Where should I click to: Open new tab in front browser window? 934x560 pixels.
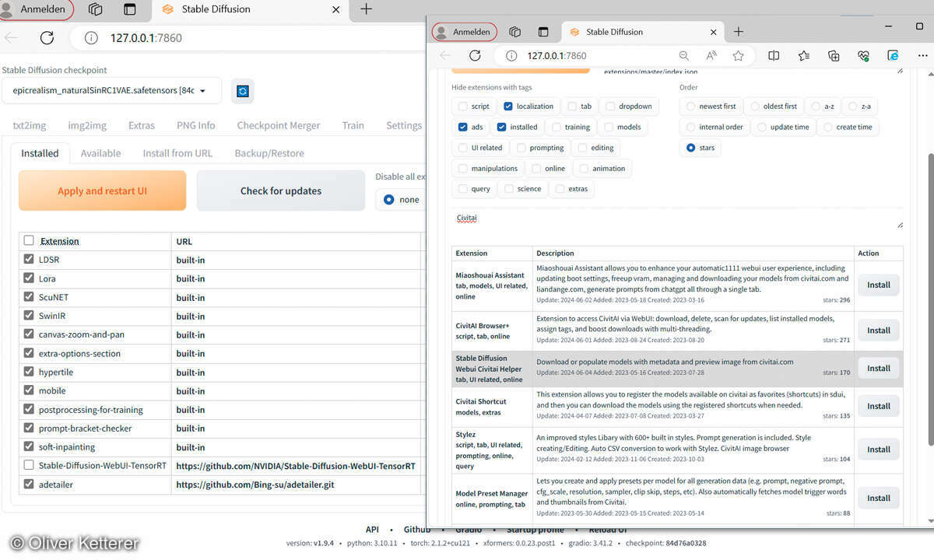(739, 32)
